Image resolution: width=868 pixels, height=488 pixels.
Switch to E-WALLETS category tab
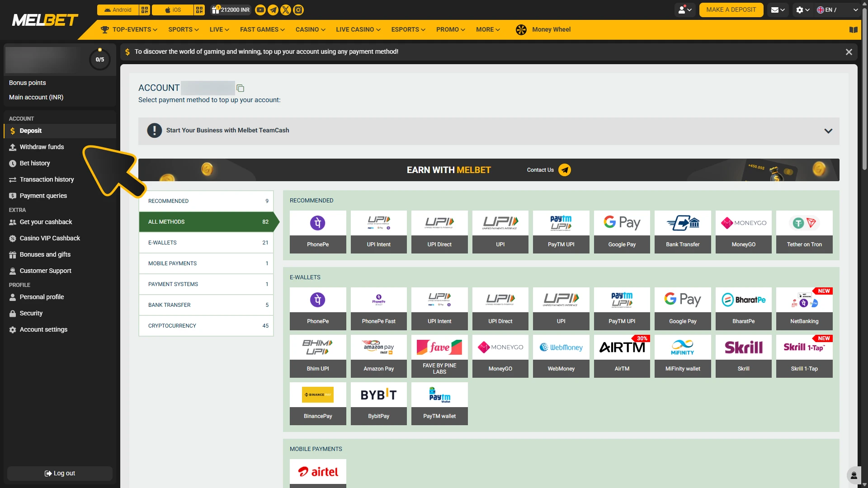[x=206, y=243]
